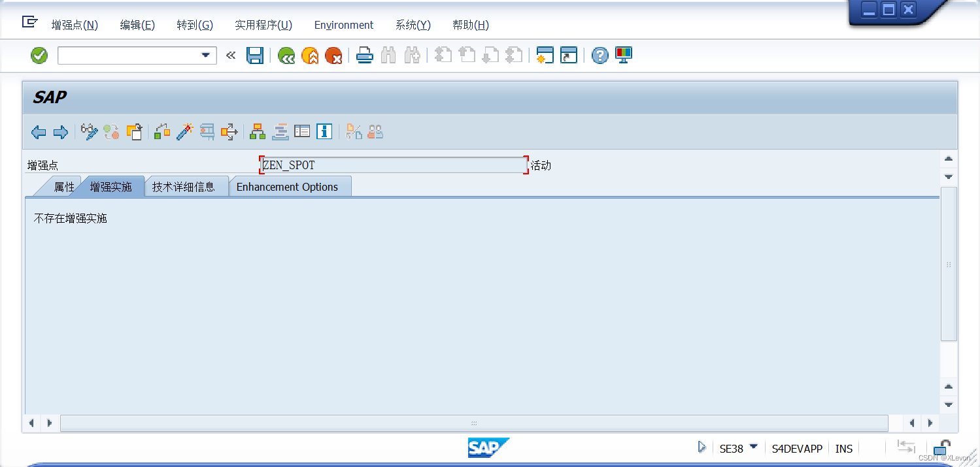Click the information (i) icon in application toolbar
The image size is (980, 467).
(324, 131)
